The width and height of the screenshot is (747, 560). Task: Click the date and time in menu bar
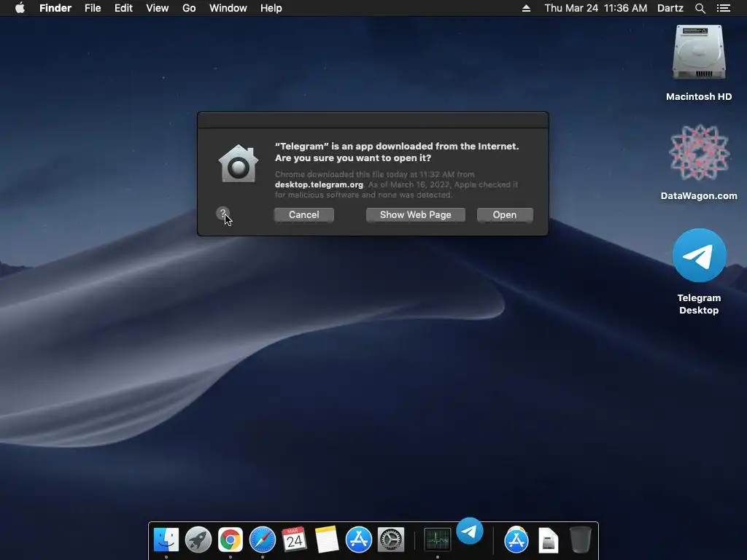[596, 8]
